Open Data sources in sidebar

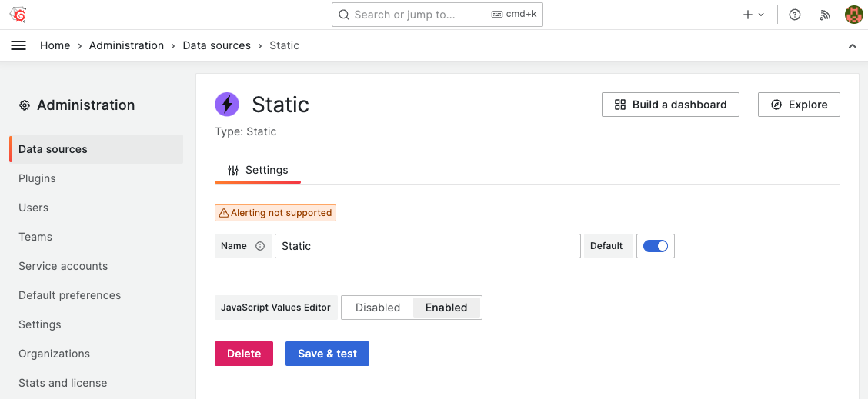[x=95, y=149]
